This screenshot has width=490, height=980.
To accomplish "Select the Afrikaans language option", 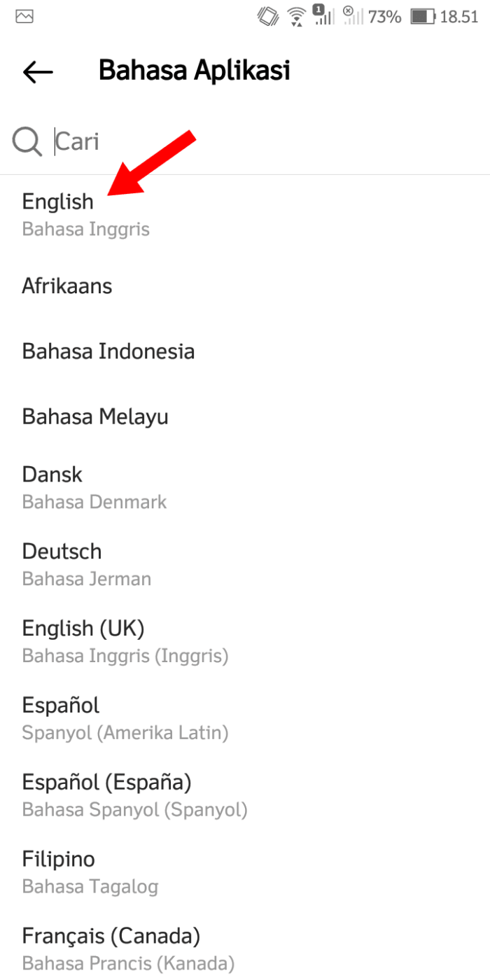I will (x=67, y=286).
